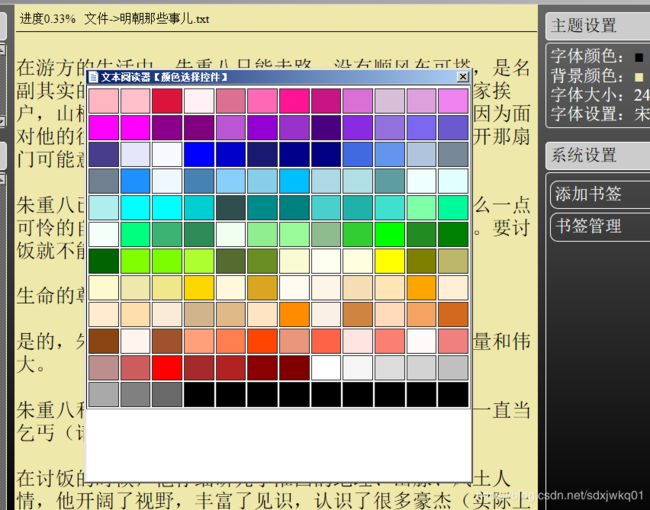Click the reader text line starting 情，他开阔了视野
This screenshot has width=650, height=510.
pyautogui.click(x=274, y=500)
